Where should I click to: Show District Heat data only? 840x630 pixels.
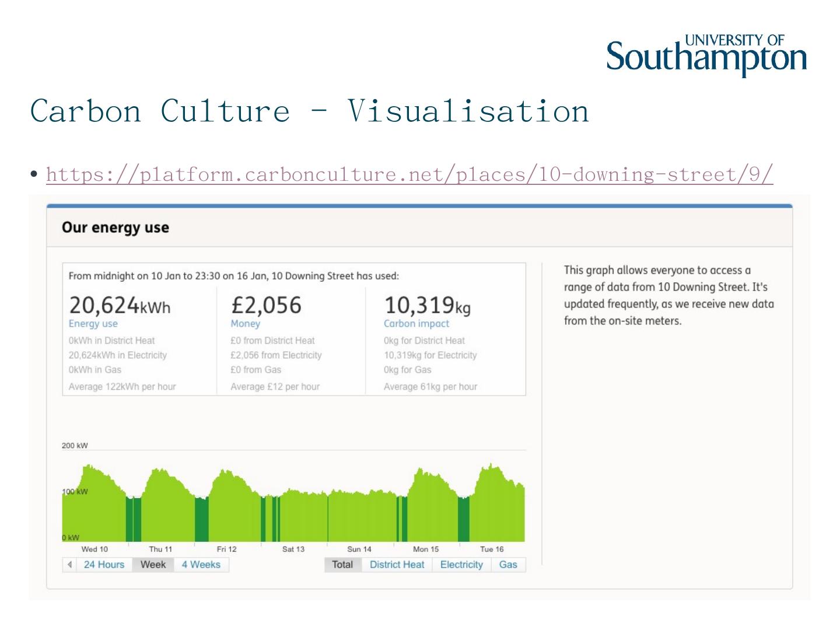point(397,565)
